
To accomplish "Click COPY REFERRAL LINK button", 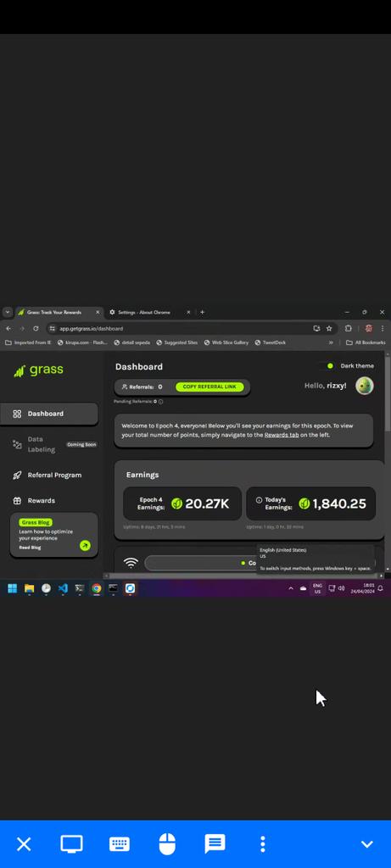I will tap(209, 387).
